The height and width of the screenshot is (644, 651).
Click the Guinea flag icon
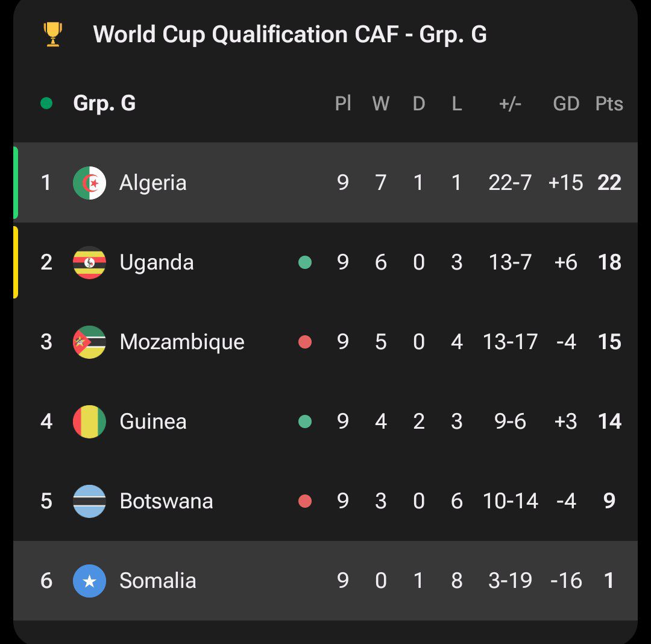pyautogui.click(x=89, y=421)
